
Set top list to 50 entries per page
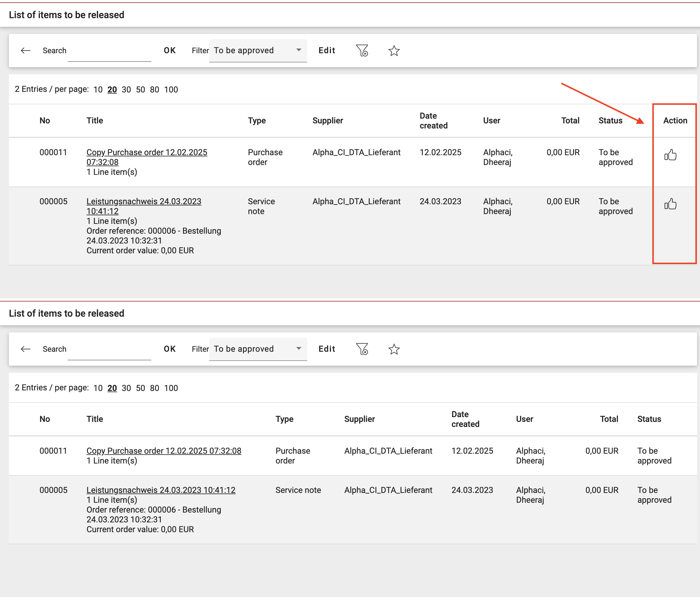140,89
